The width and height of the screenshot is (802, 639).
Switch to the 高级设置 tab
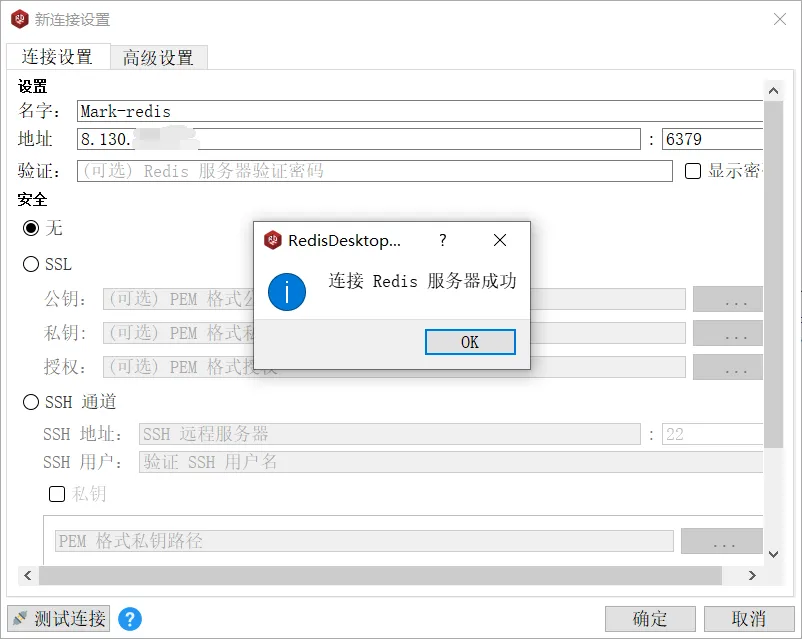click(x=159, y=57)
